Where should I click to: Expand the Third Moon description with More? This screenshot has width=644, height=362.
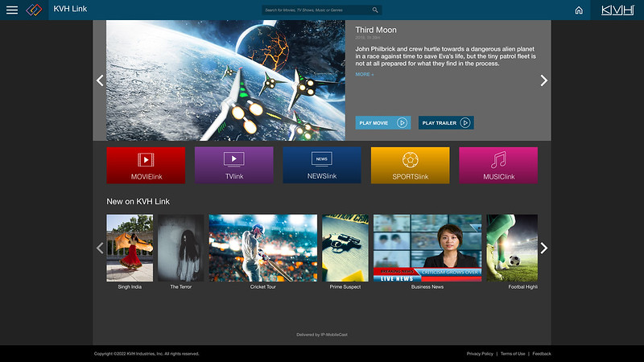365,75
